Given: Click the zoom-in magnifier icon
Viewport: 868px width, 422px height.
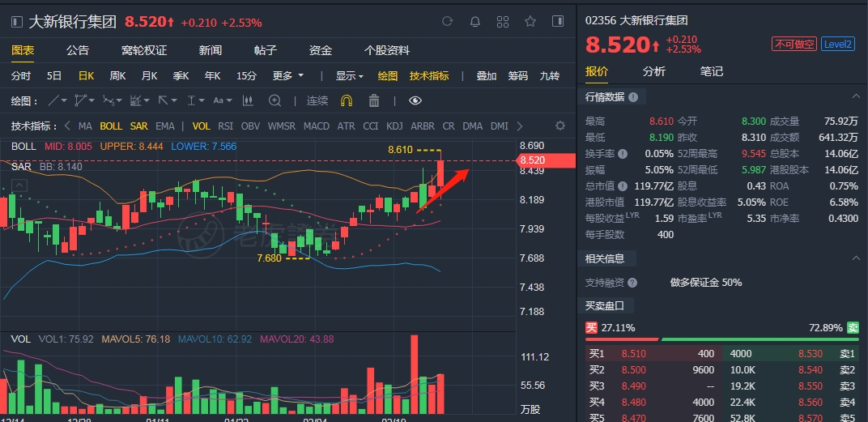Looking at the screenshot, I should pyautogui.click(x=275, y=100).
